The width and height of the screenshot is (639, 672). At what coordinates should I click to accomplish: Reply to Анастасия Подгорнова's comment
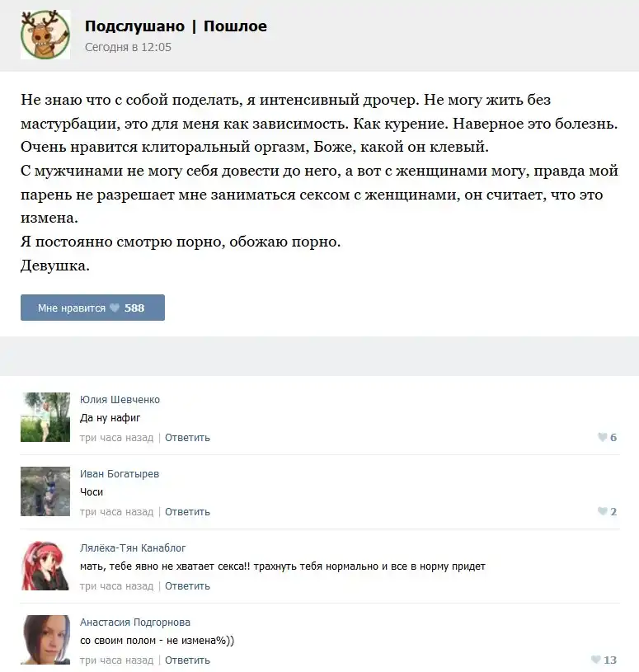(x=187, y=660)
